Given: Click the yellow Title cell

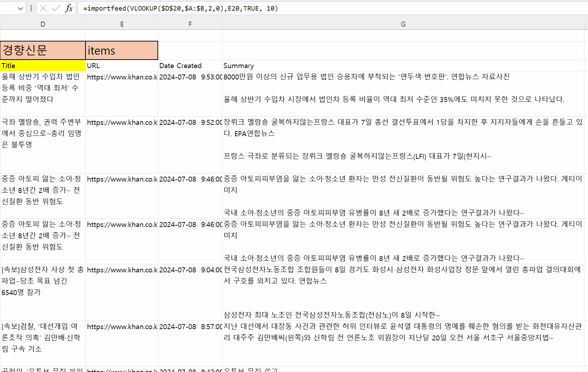Looking at the screenshot, I should (43, 66).
